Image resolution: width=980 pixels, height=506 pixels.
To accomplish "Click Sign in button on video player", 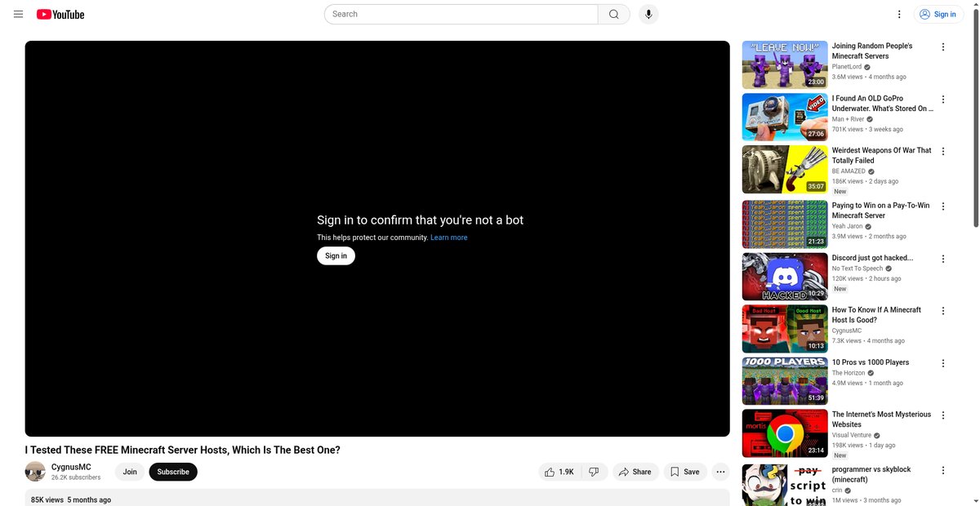I will point(336,255).
